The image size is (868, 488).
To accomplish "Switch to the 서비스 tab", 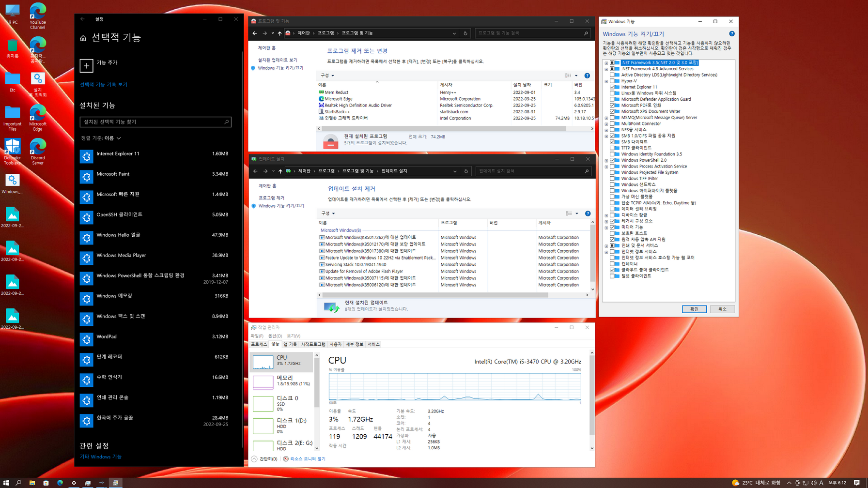I will pyautogui.click(x=373, y=344).
